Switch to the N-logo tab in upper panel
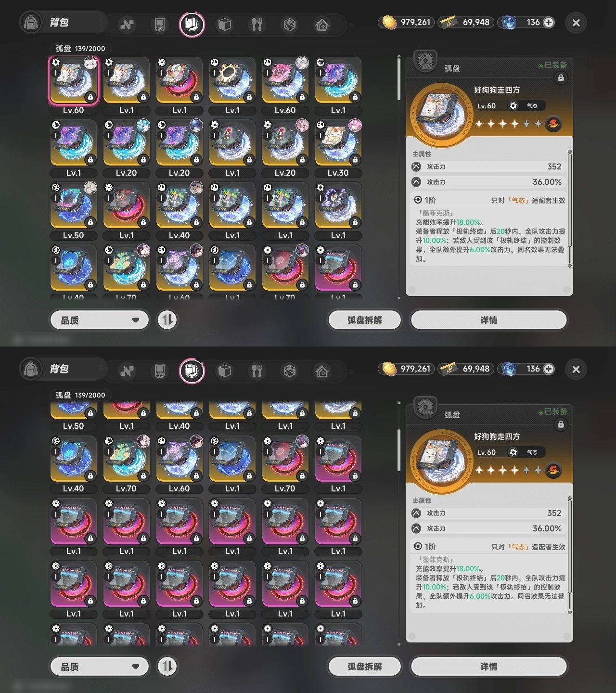 127,25
